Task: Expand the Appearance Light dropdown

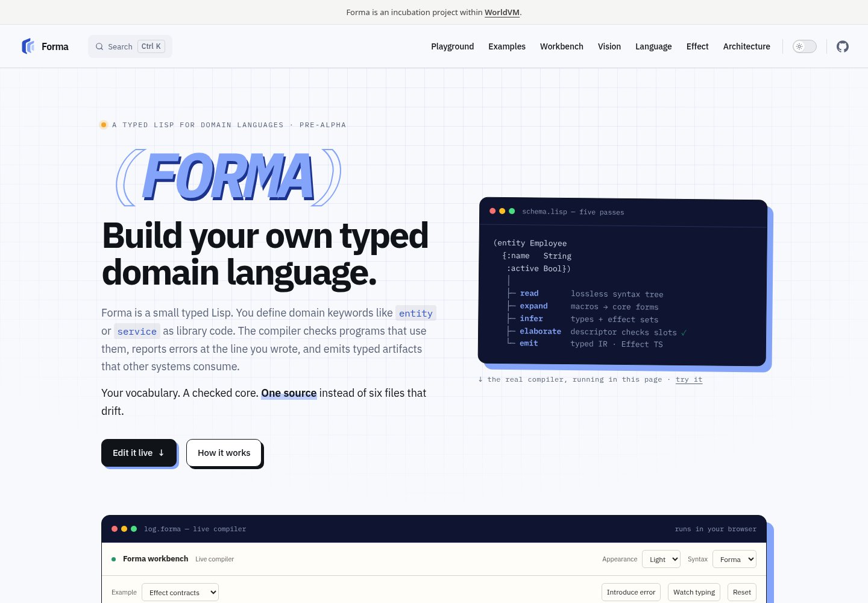Action: [661, 559]
